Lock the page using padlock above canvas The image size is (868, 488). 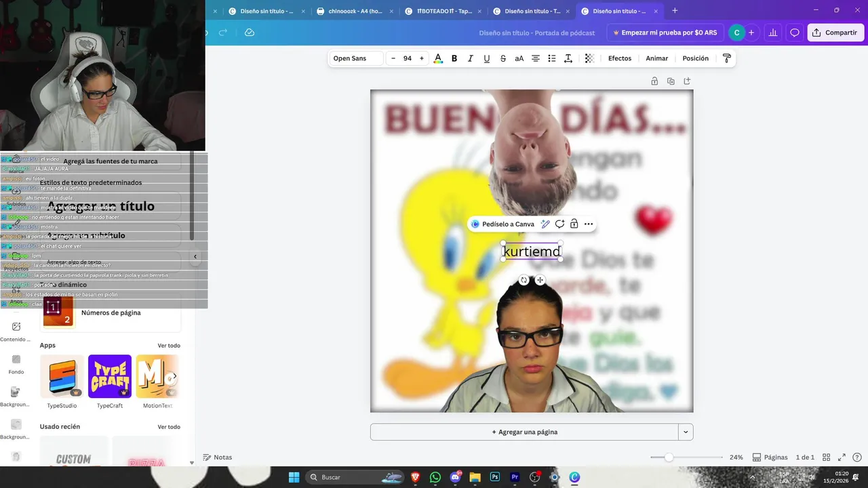click(654, 81)
